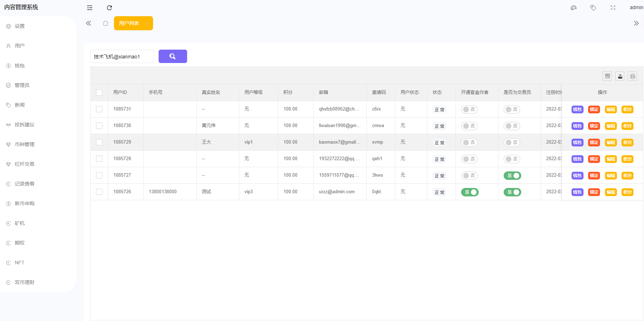Open 设置 in sidebar

point(20,26)
